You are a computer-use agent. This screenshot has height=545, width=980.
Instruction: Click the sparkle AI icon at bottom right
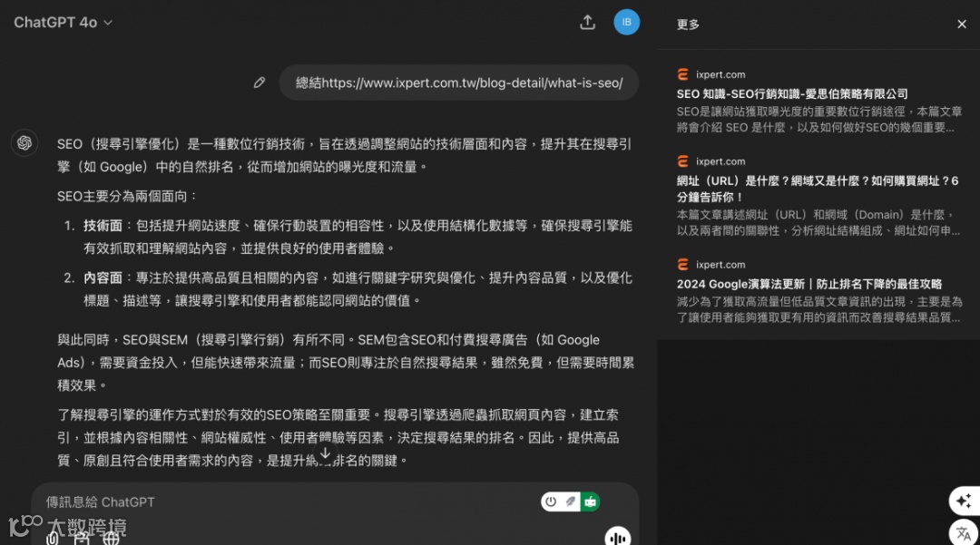coord(964,501)
